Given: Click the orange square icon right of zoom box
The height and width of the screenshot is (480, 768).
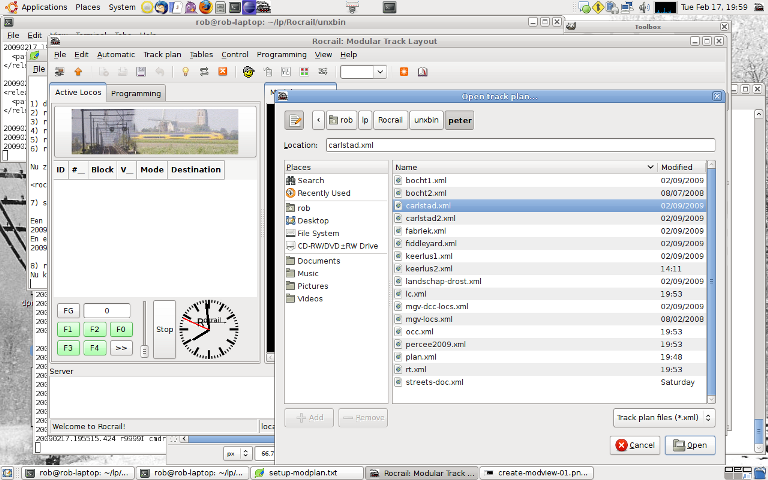Looking at the screenshot, I should (x=404, y=72).
